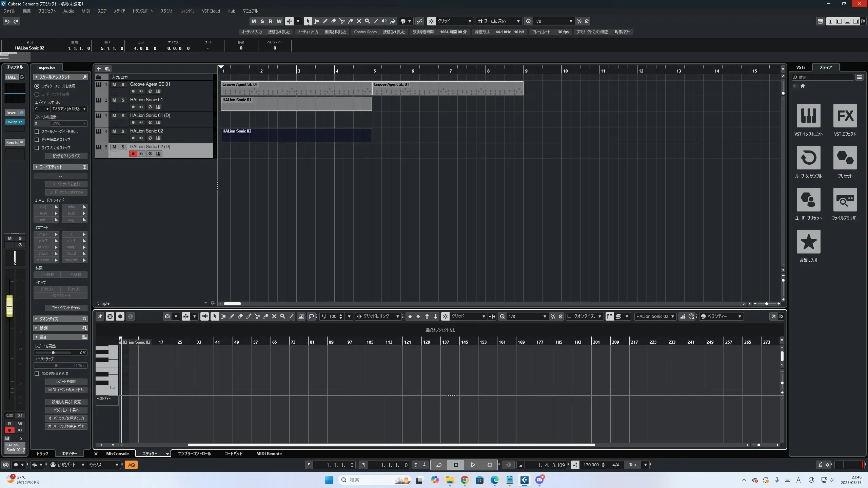Open the MIDI menu
Image resolution: width=868 pixels, height=488 pixels.
[86, 11]
